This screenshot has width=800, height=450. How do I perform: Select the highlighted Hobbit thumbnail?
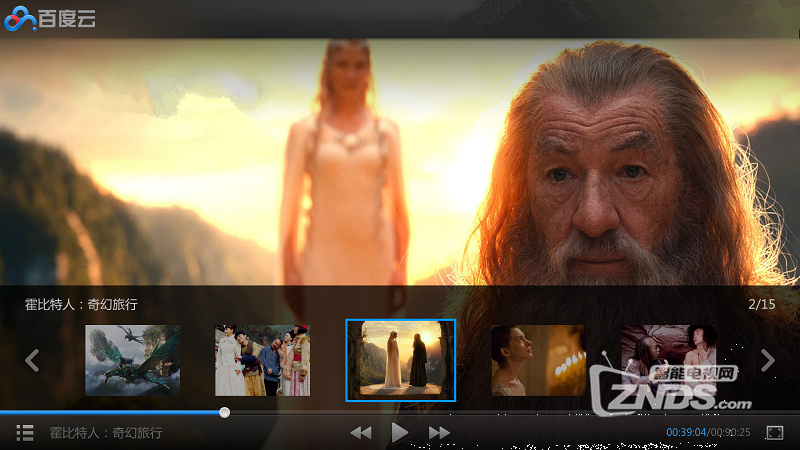pos(401,360)
